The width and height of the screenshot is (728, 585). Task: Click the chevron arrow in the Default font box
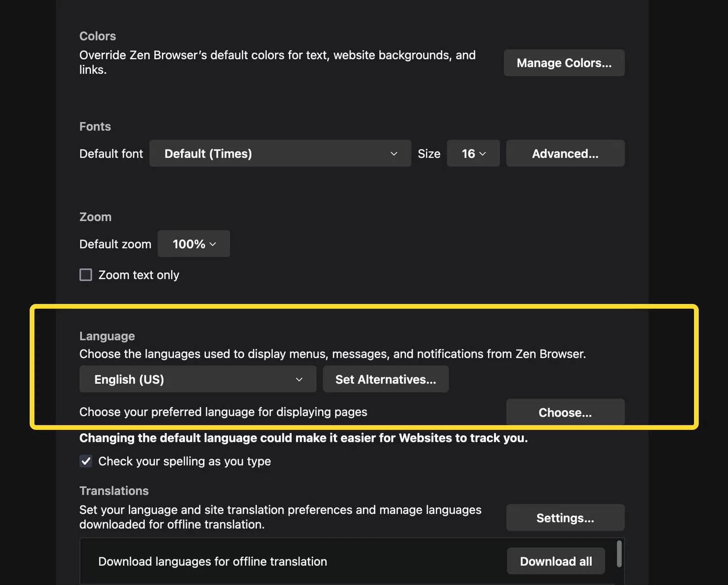(394, 154)
